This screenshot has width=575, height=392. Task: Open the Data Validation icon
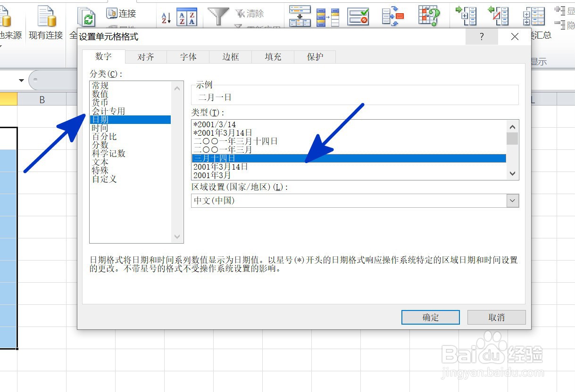(358, 16)
